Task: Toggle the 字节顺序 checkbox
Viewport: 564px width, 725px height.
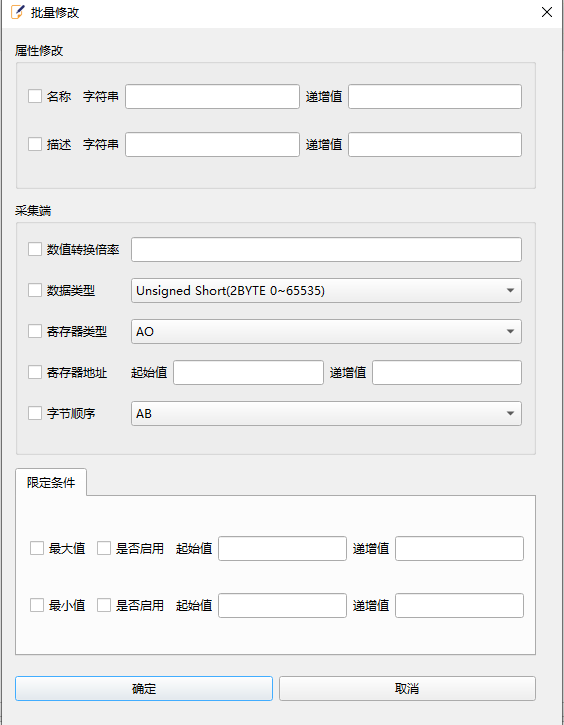Action: (35, 413)
